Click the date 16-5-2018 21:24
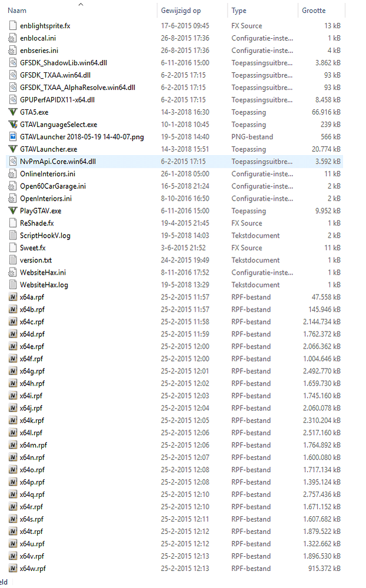The height and width of the screenshot is (588, 366). point(185,186)
